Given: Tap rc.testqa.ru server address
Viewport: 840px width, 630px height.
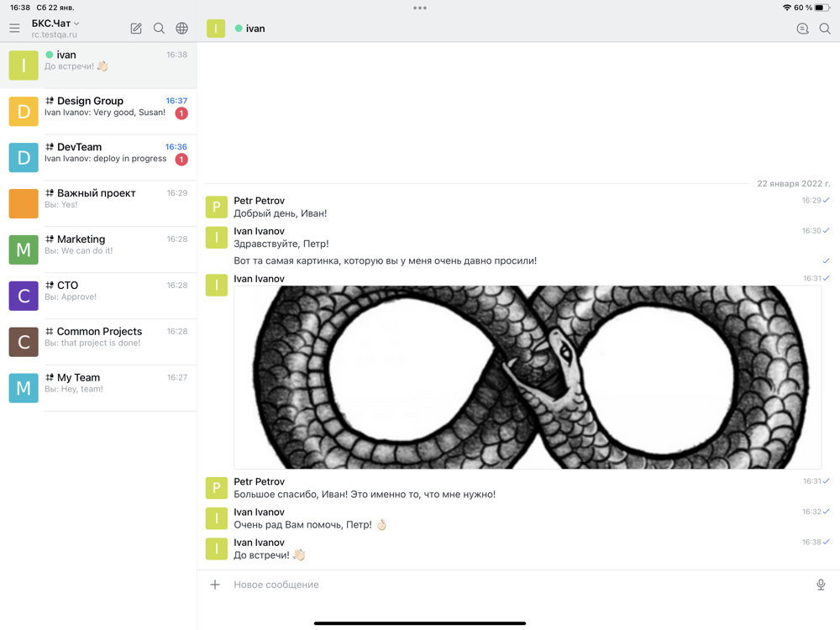Looking at the screenshot, I should coord(54,34).
